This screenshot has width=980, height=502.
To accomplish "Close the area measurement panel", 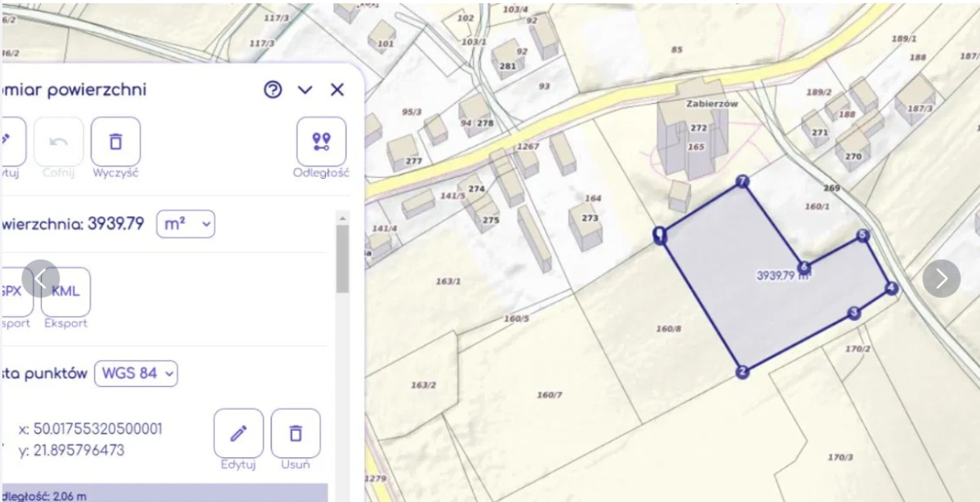I will tap(337, 90).
